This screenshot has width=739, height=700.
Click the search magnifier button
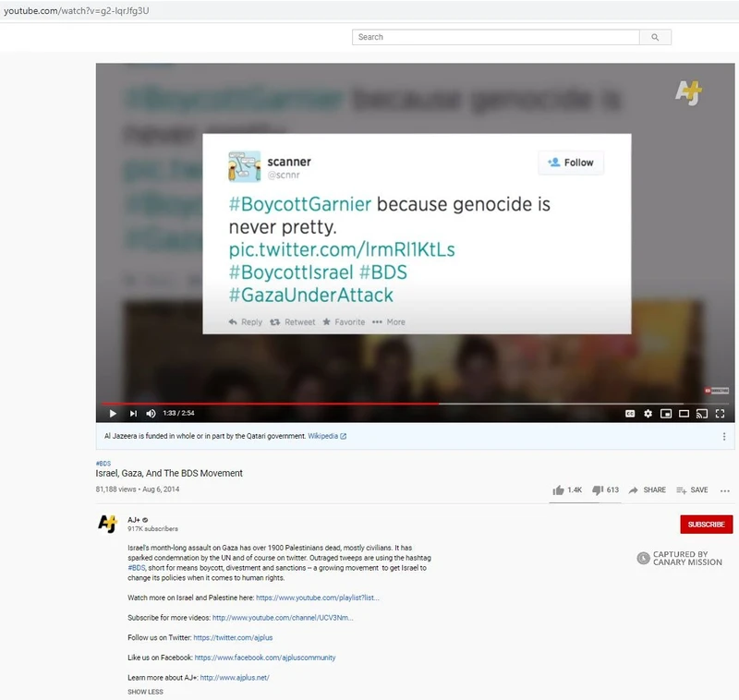[655, 38]
